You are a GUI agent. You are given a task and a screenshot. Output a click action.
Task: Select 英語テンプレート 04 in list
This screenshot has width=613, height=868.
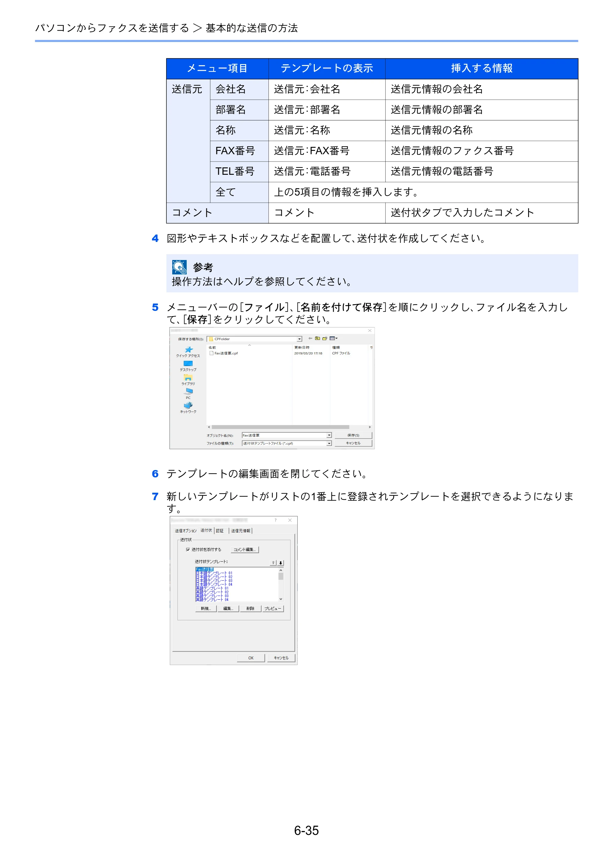click(212, 600)
